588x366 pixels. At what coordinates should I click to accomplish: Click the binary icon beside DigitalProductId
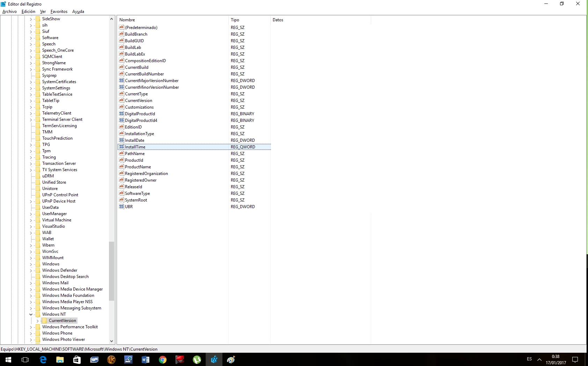coord(122,114)
